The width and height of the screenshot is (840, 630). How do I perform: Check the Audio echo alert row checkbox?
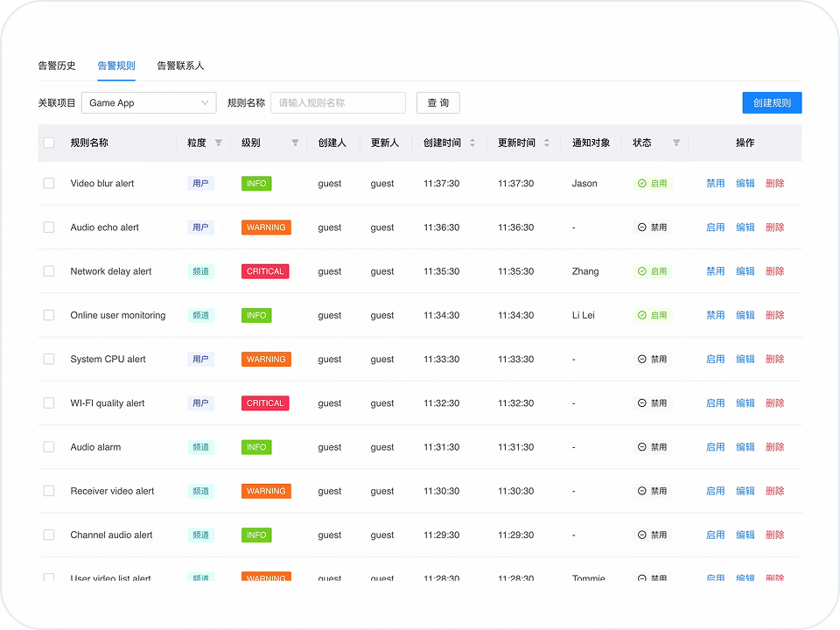(49, 227)
